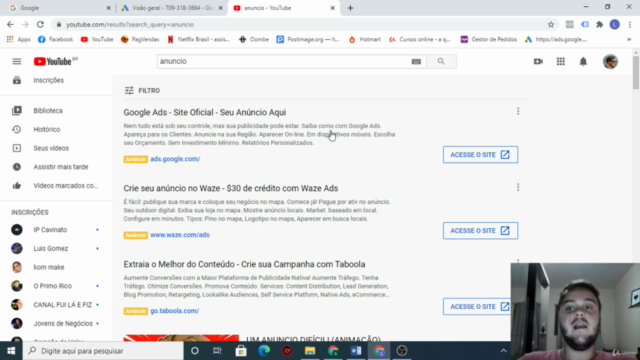Image resolution: width=640 pixels, height=360 pixels.
Task: Open Task View on the taskbar
Action: (x=217, y=351)
